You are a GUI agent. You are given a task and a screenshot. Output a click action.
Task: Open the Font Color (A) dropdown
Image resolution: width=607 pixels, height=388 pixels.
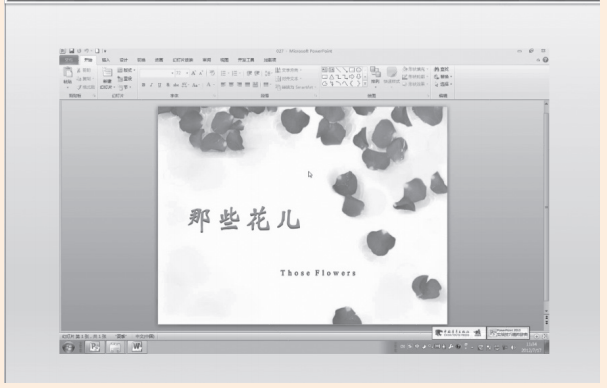tap(210, 85)
